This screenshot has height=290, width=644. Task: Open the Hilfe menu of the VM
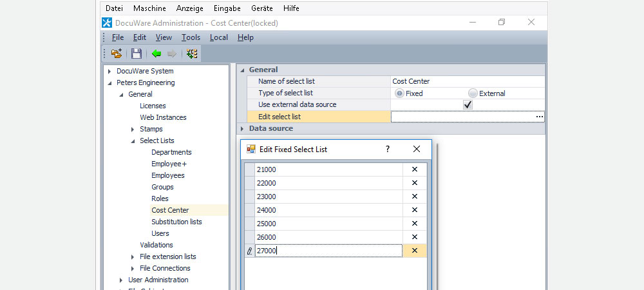(291, 8)
